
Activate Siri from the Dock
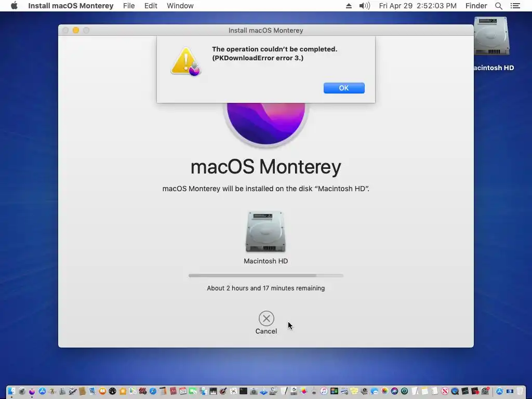tap(395, 391)
